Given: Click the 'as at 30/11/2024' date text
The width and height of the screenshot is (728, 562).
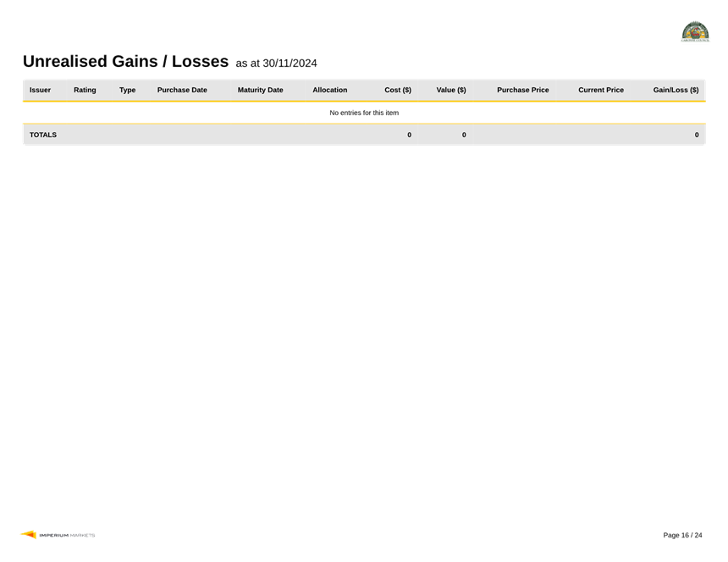Looking at the screenshot, I should coord(276,63).
